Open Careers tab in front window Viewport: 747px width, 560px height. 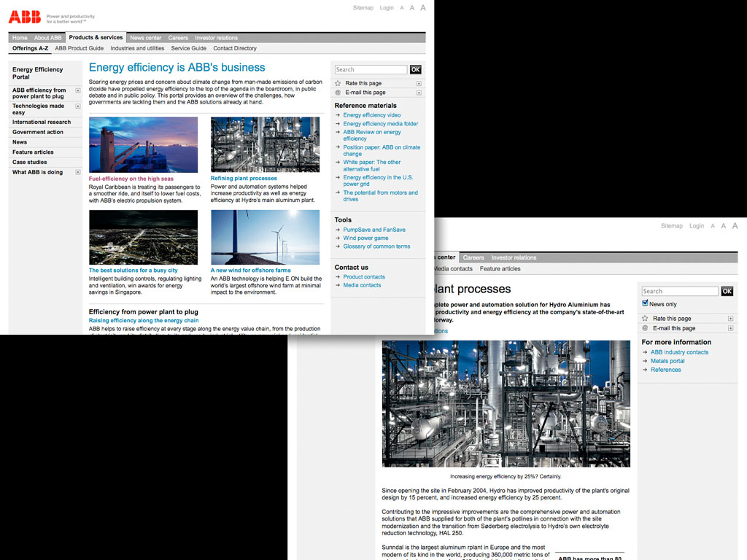pos(178,38)
